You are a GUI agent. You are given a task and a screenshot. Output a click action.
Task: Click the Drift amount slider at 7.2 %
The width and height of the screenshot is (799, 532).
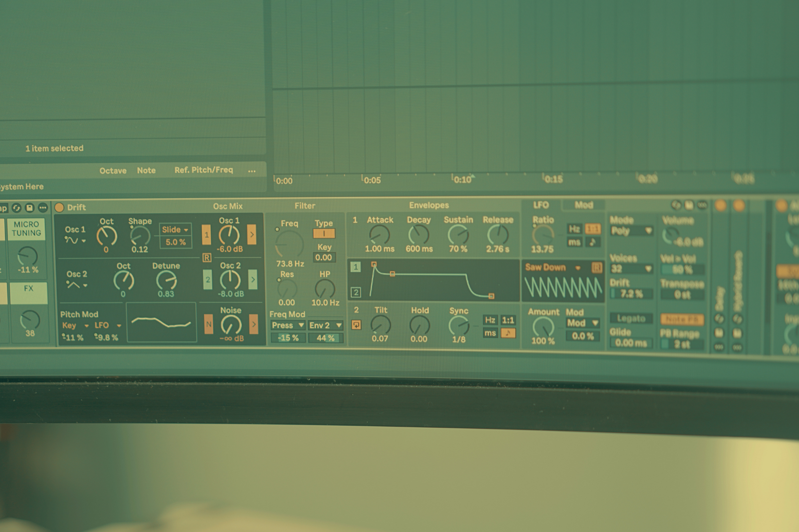631,294
